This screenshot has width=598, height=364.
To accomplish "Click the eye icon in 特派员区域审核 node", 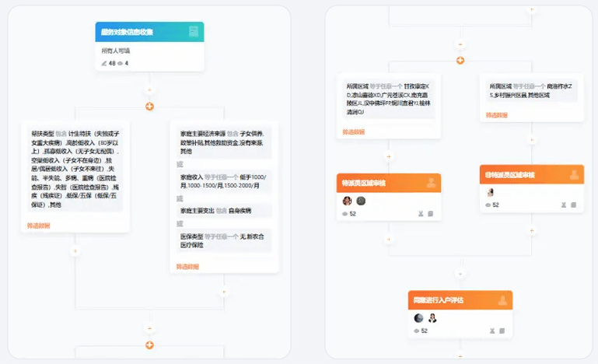I will coord(346,213).
